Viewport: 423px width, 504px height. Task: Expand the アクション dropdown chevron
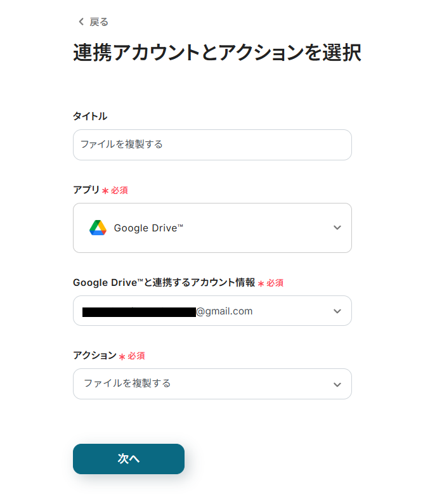pyautogui.click(x=337, y=384)
